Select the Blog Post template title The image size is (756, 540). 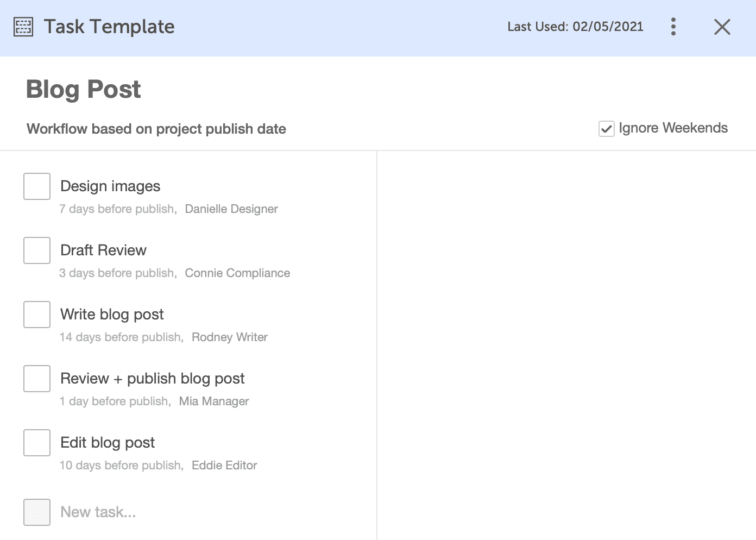coord(83,89)
